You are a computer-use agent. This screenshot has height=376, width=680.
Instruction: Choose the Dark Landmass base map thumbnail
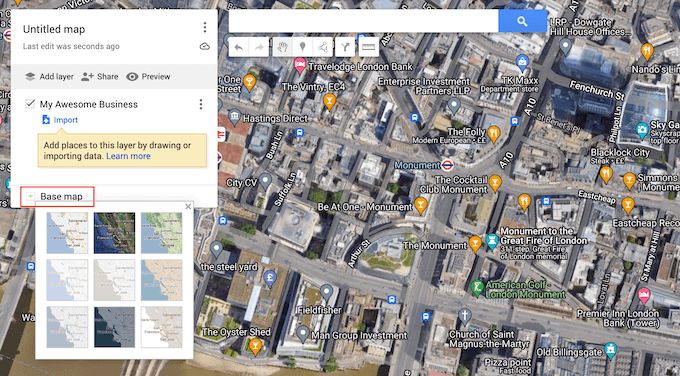(114, 327)
